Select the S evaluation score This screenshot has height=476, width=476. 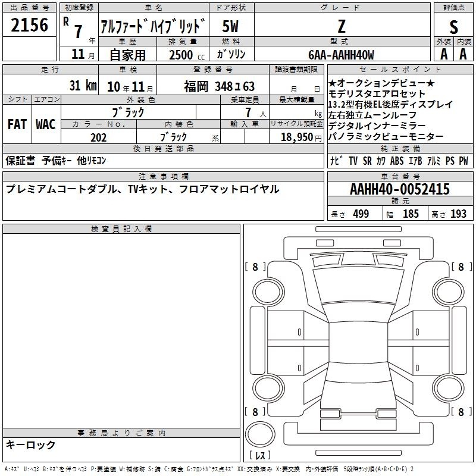coord(454,26)
